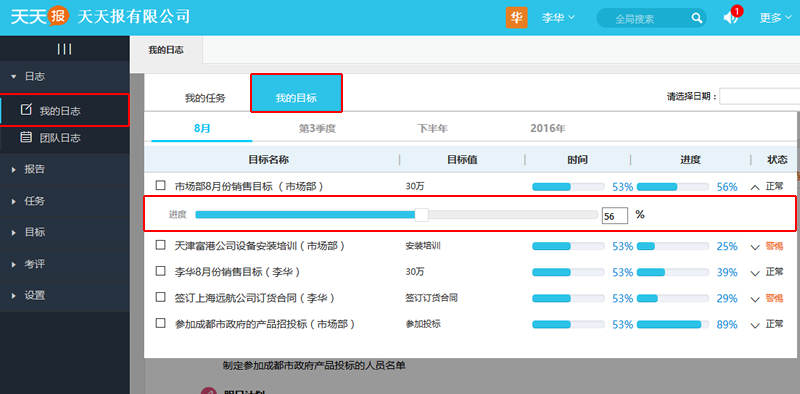Click the progress slider handle

[x=421, y=215]
